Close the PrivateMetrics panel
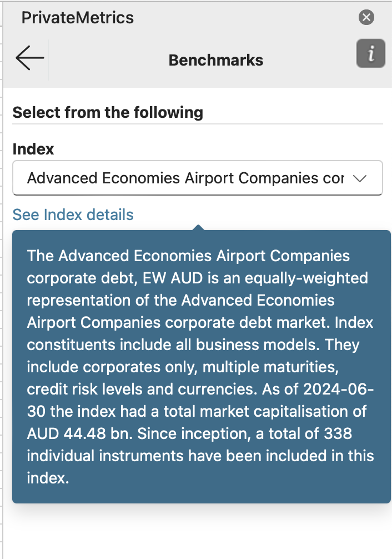Viewport: 392px width, 559px height. 366,18
